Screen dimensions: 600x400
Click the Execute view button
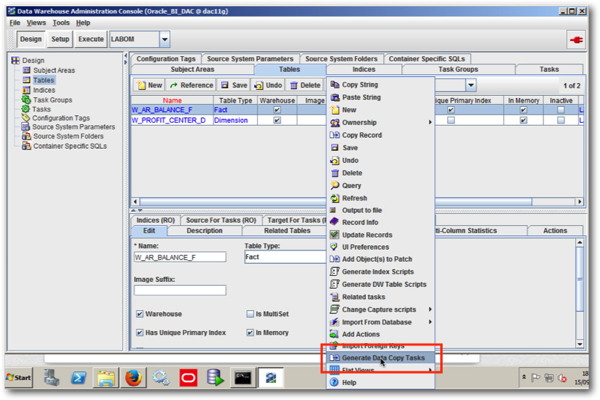91,39
